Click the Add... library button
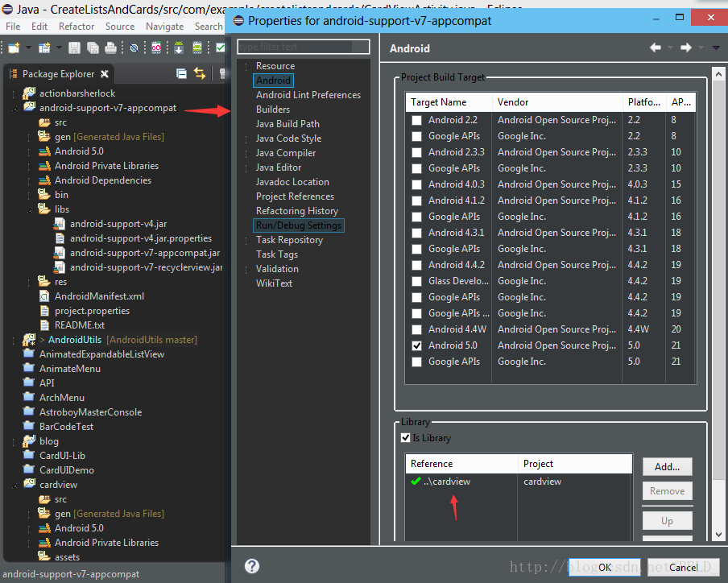 tap(667, 466)
